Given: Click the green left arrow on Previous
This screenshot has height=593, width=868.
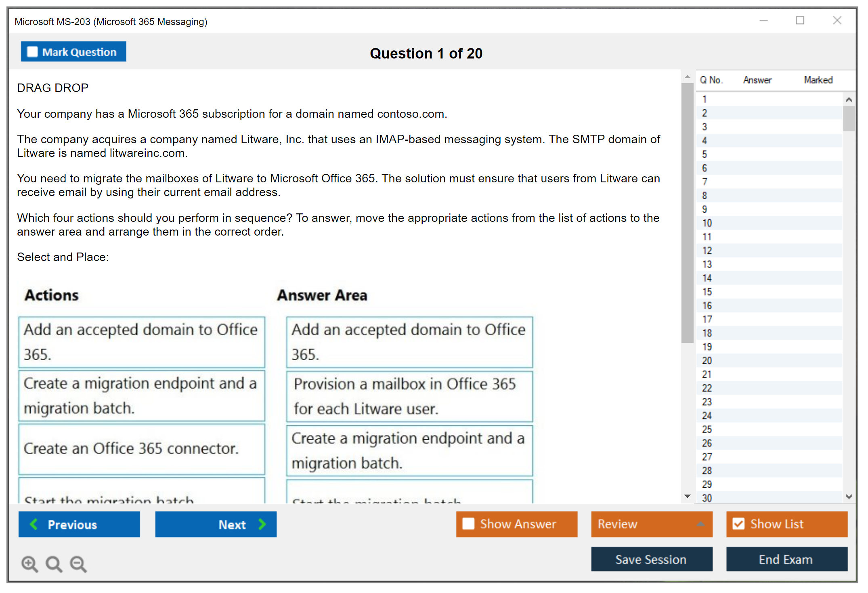Looking at the screenshot, I should tap(34, 524).
